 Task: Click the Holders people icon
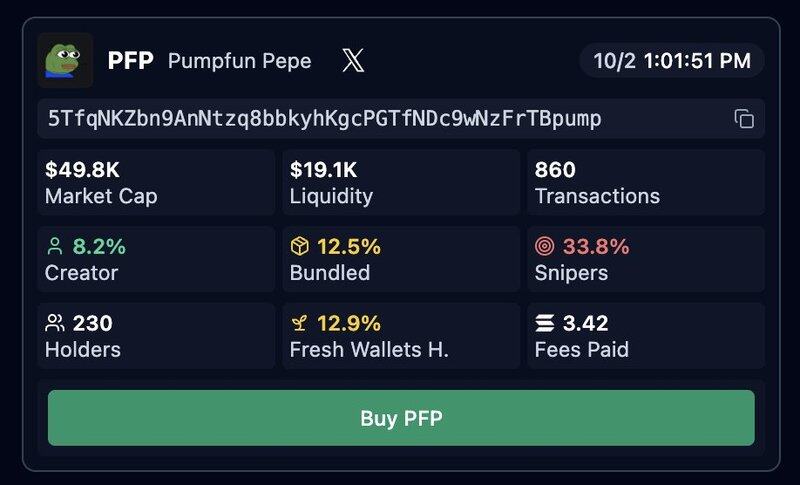pos(55,324)
